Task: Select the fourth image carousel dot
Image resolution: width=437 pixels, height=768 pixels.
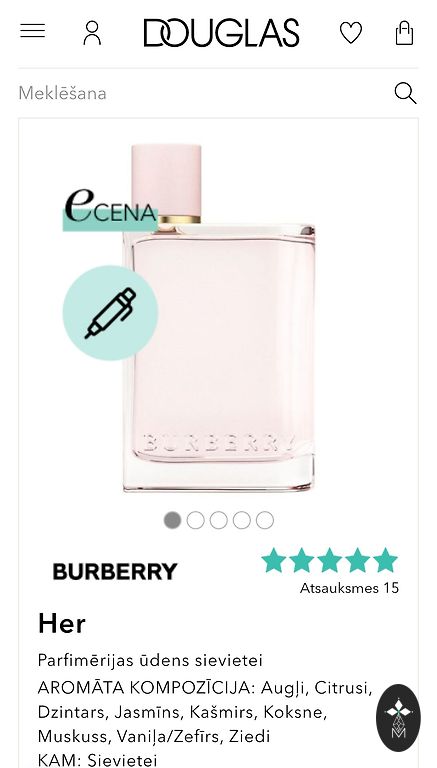Action: 242,520
